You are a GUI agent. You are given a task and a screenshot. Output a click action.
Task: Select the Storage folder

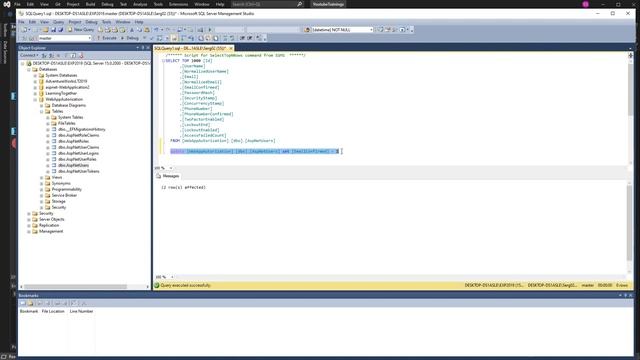coord(58,201)
